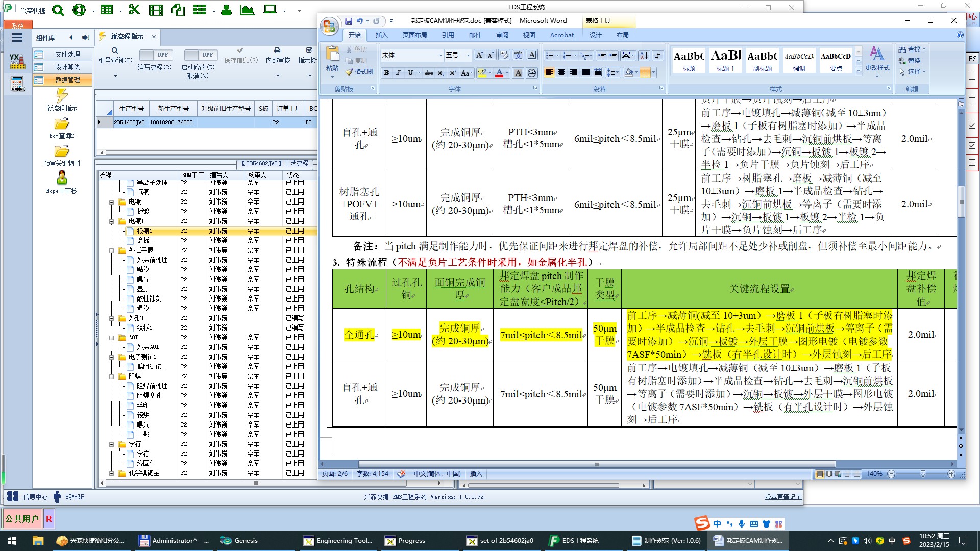Click the green magnifier search icon
Viewport: 980px width, 551px height.
click(58, 10)
